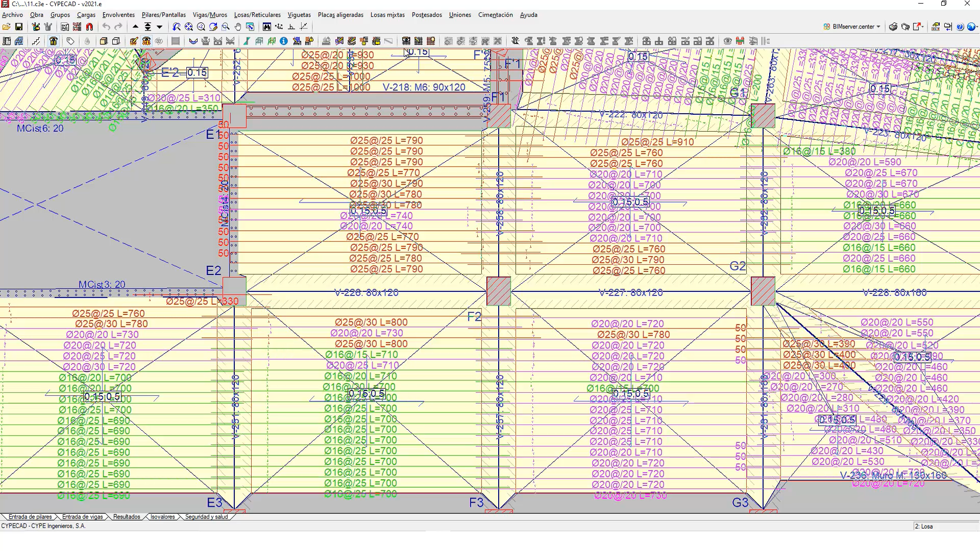980x551 pixels.
Task: Open the Vigas/Muros menu
Action: click(x=210, y=15)
